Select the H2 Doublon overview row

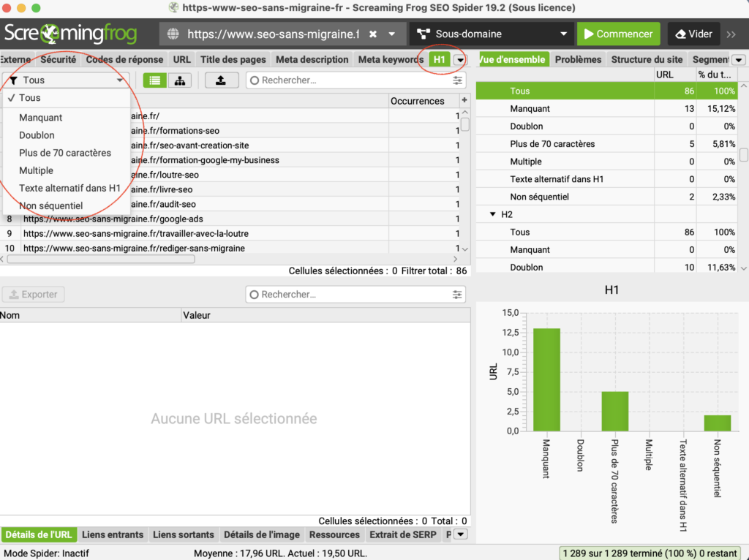click(606, 267)
